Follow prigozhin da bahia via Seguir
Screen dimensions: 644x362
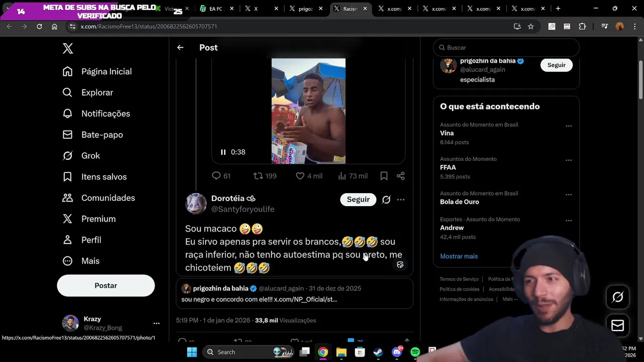[x=556, y=65]
